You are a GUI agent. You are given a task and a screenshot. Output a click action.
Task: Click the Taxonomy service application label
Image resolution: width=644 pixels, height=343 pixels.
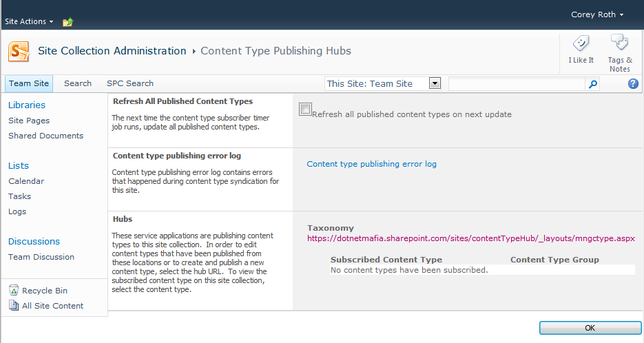point(330,228)
